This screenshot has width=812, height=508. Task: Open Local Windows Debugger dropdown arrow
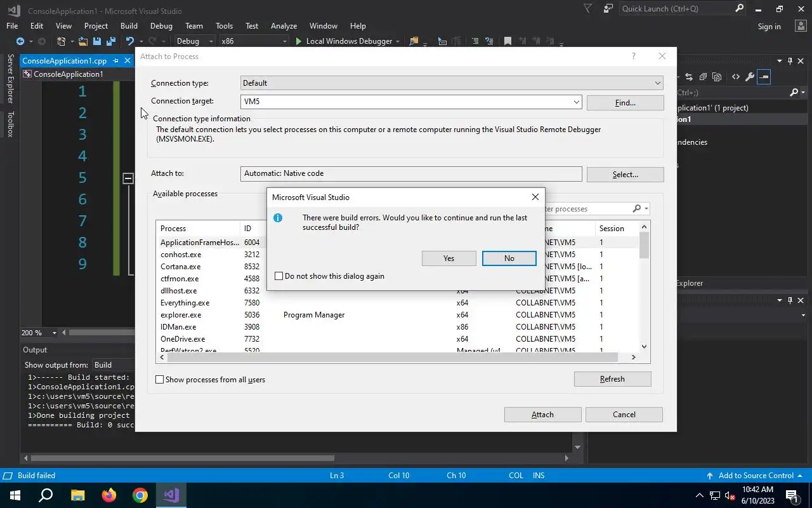[398, 41]
